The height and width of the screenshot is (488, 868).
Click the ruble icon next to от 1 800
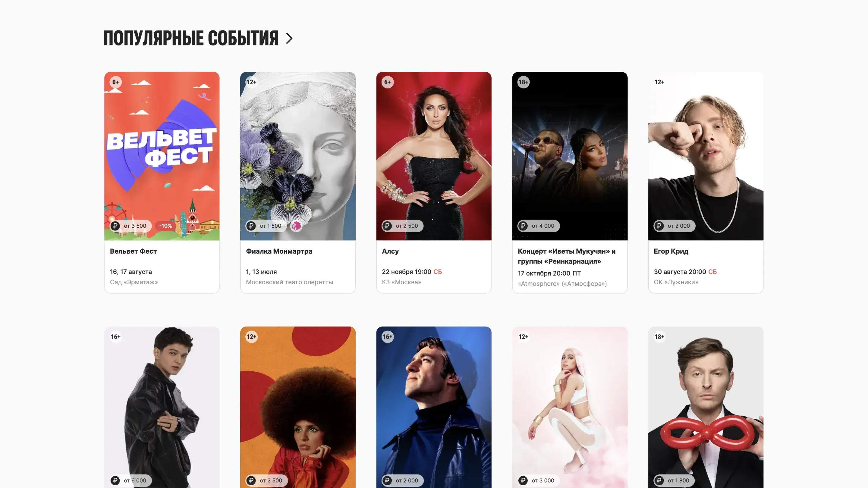coord(659,480)
